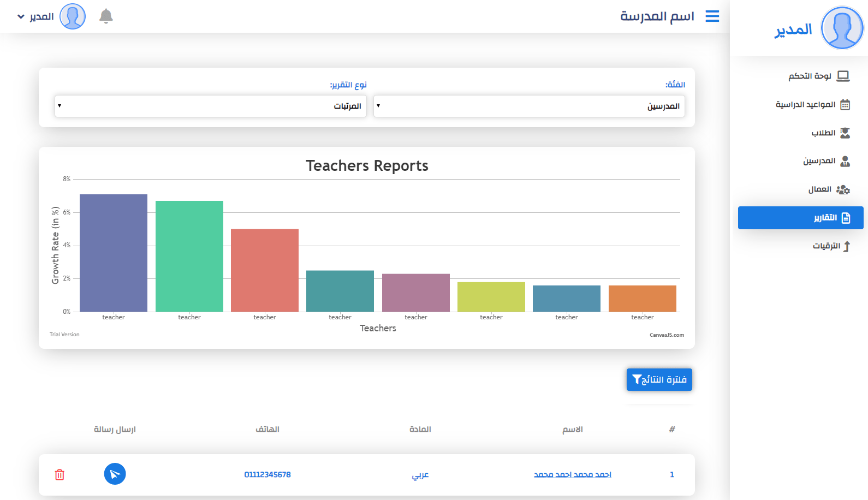Open the نوع التقرير report type dropdown
868x500 pixels.
(x=210, y=106)
